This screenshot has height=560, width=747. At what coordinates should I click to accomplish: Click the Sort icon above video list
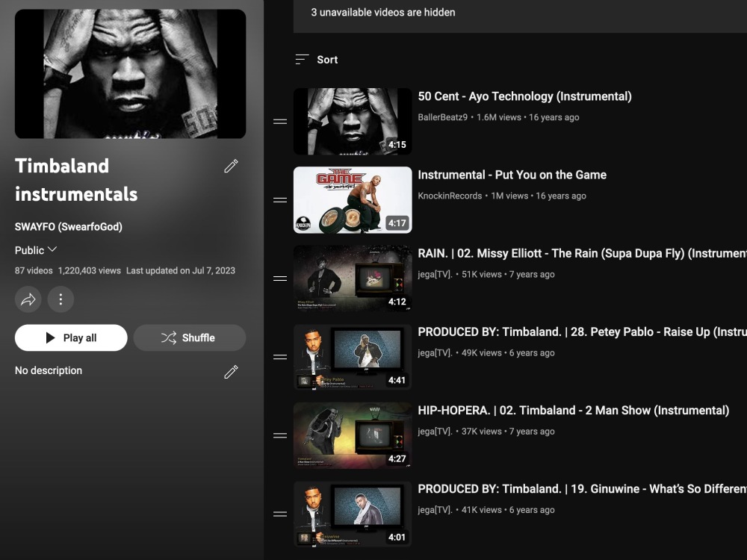click(x=302, y=60)
